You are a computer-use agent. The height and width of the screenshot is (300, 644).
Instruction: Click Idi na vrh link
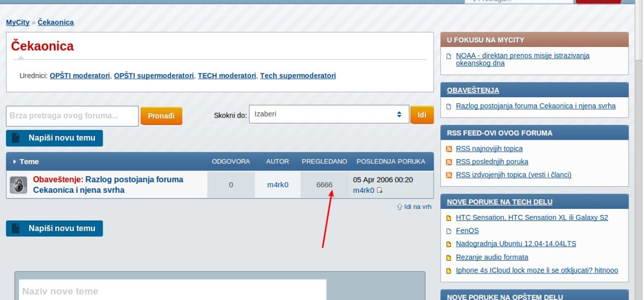tap(418, 207)
